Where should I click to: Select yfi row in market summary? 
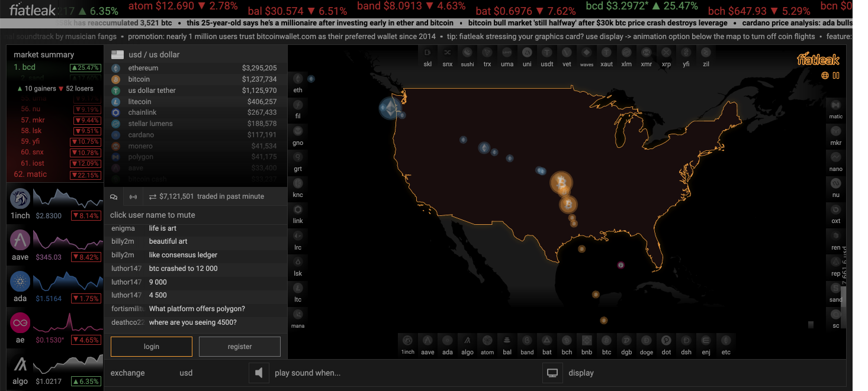[x=56, y=142]
